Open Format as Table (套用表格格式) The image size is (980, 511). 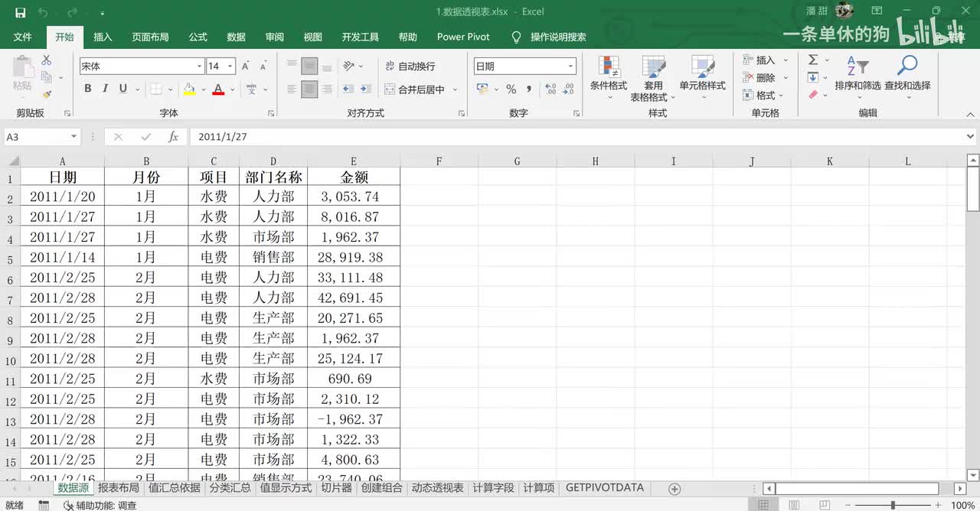(x=653, y=78)
